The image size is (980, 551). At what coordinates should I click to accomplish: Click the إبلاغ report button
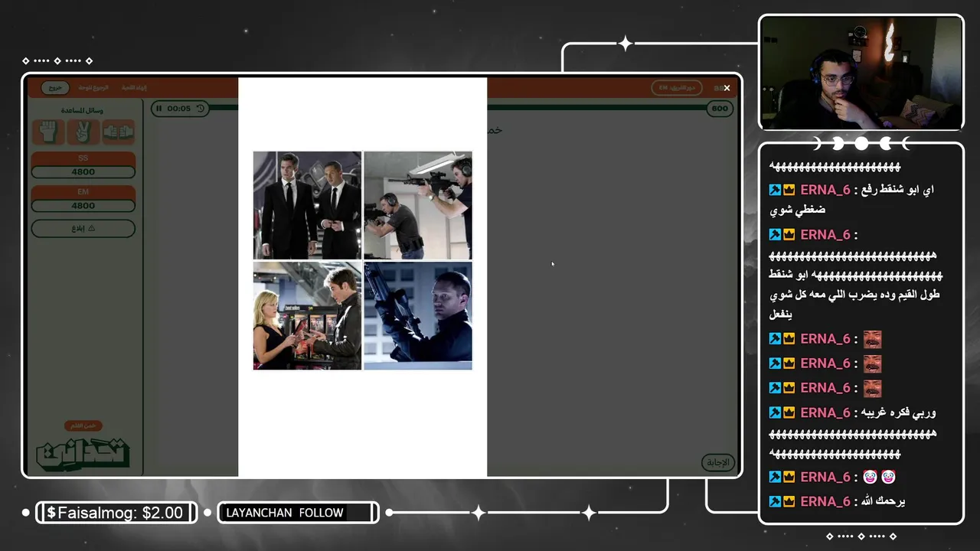point(83,228)
